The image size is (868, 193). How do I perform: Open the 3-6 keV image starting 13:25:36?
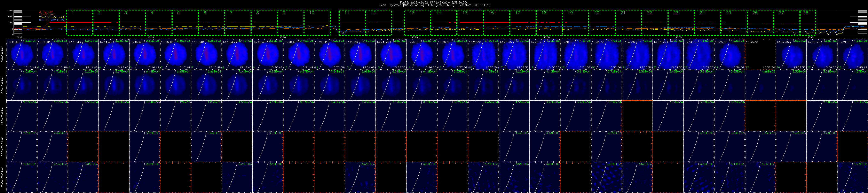422,54
